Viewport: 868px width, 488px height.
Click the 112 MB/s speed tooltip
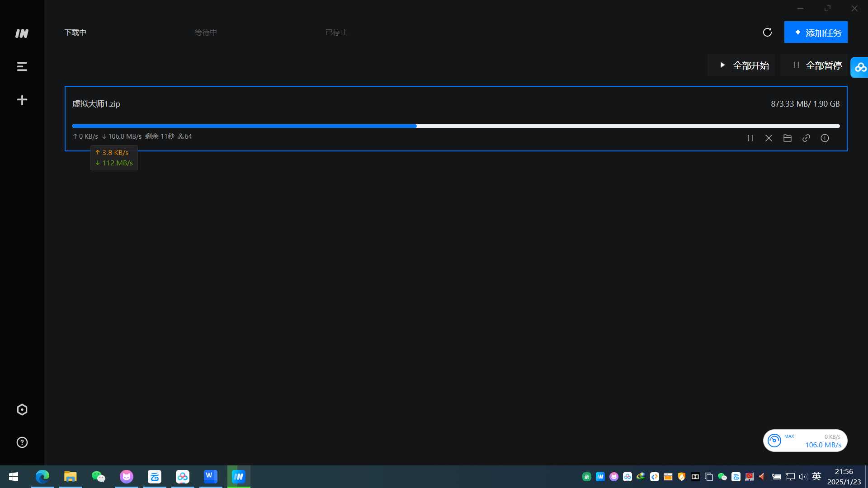114,163
